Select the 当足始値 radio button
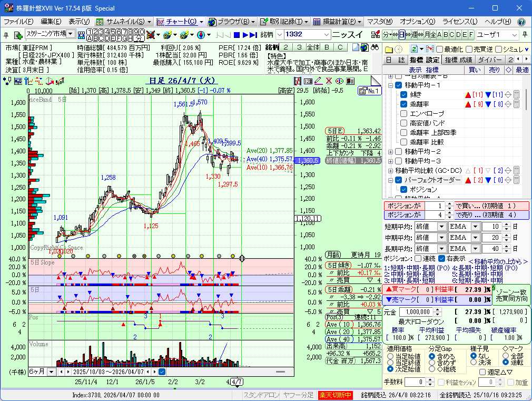 click(390, 356)
